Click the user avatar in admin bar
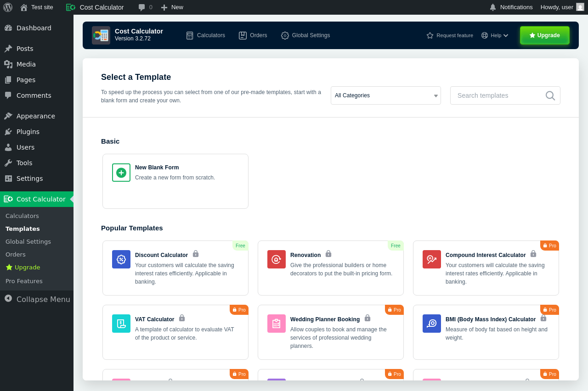The image size is (588, 391). [x=580, y=7]
